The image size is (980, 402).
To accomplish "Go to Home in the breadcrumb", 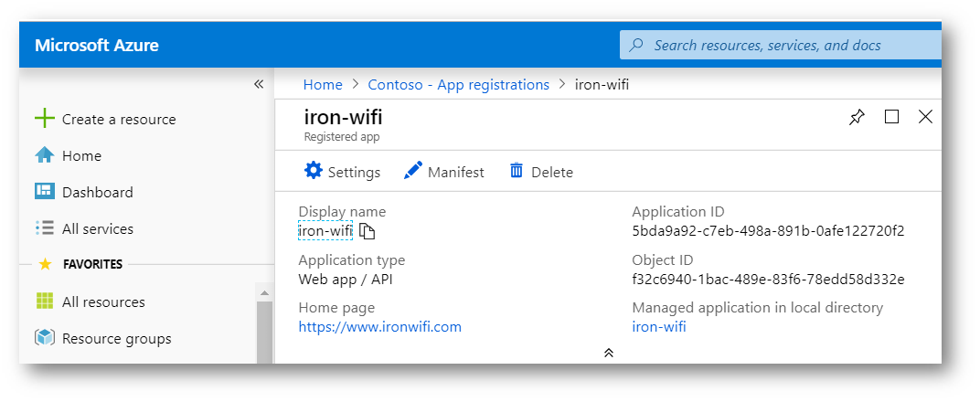I will [x=323, y=84].
